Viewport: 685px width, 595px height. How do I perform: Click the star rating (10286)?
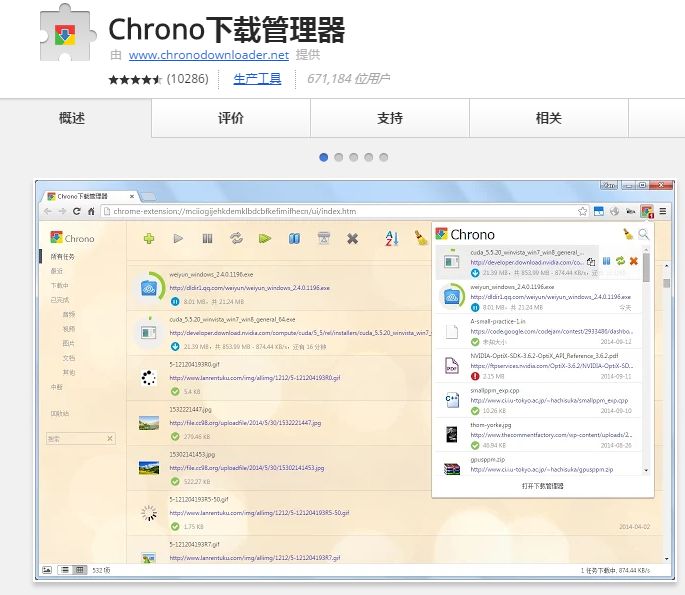158,79
